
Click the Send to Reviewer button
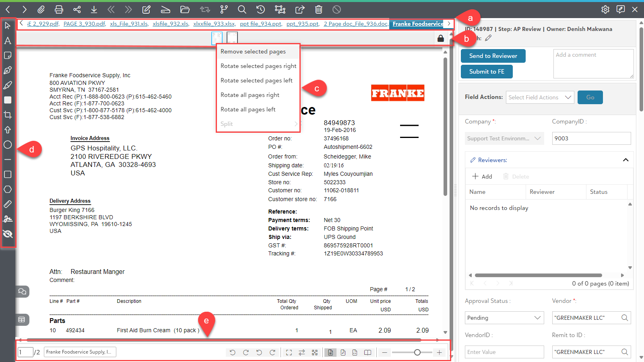pos(493,56)
